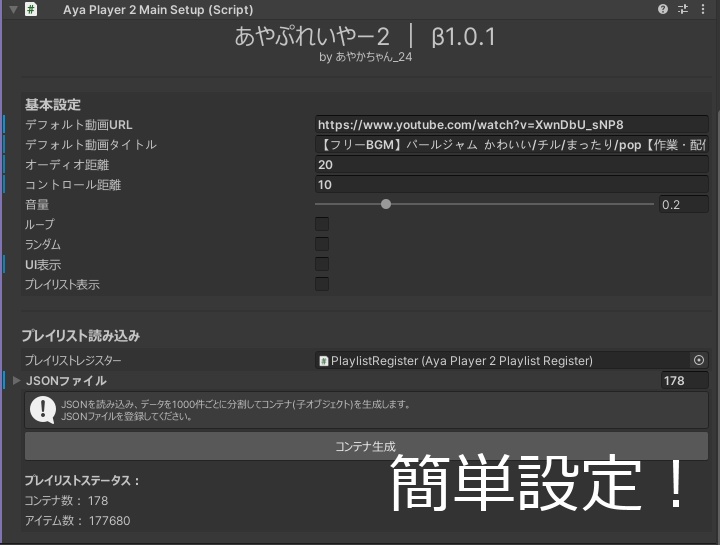Click the コントロール距離 value field
This screenshot has height=545, width=720.
coord(512,185)
